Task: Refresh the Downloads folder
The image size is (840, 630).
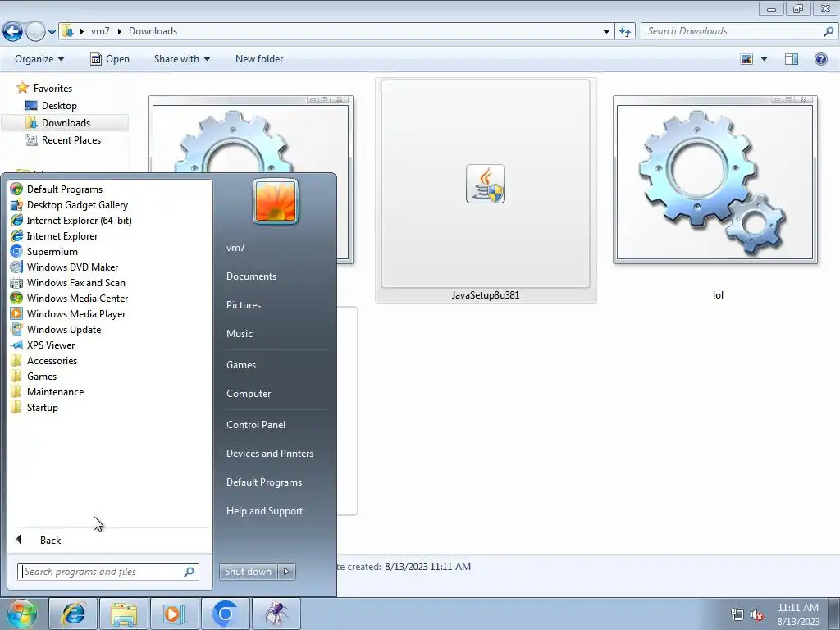Action: [624, 32]
